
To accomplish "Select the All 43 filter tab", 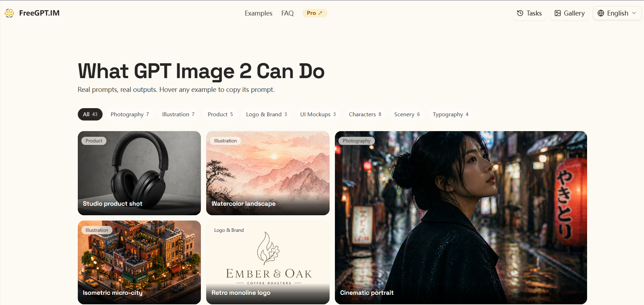I will (x=90, y=114).
